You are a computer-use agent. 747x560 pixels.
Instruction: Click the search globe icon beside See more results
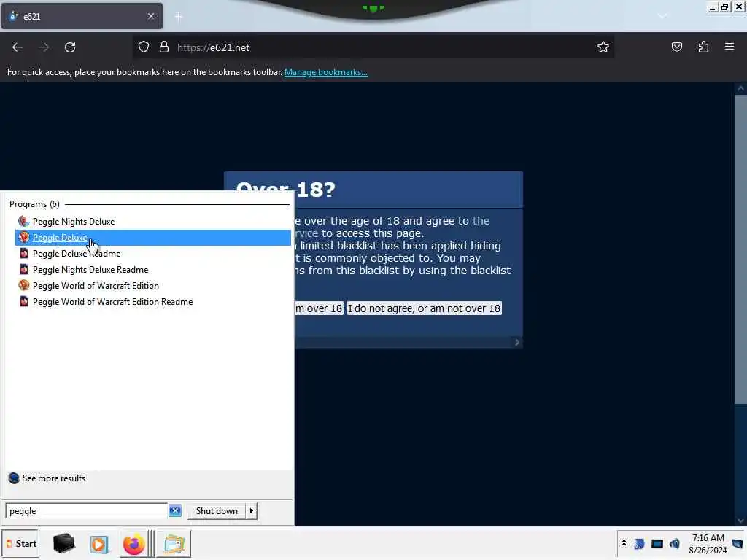(x=14, y=478)
